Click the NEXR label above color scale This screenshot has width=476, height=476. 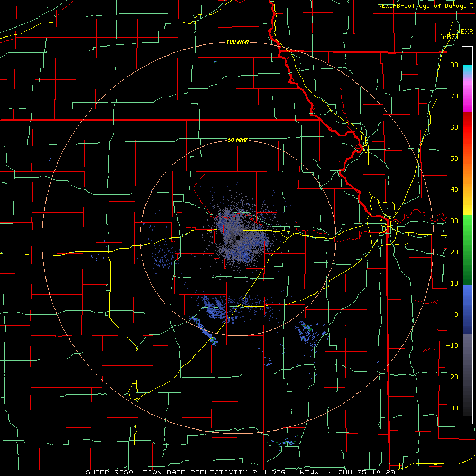tap(465, 32)
